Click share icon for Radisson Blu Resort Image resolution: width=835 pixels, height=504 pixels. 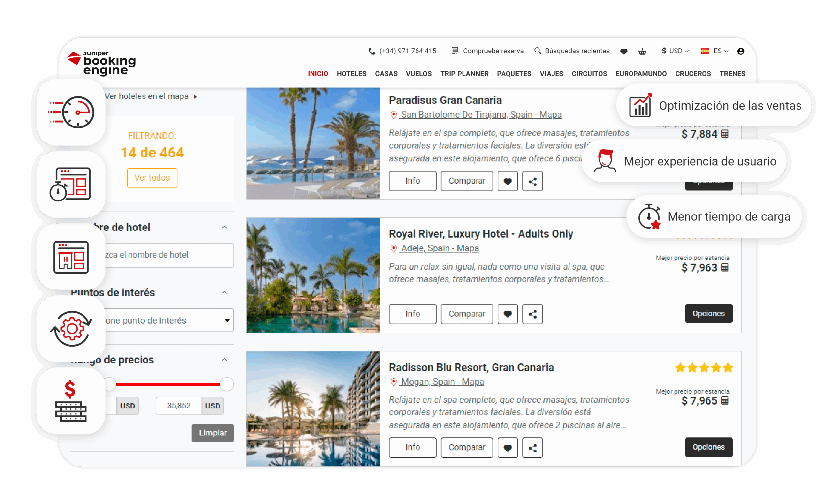click(x=532, y=448)
